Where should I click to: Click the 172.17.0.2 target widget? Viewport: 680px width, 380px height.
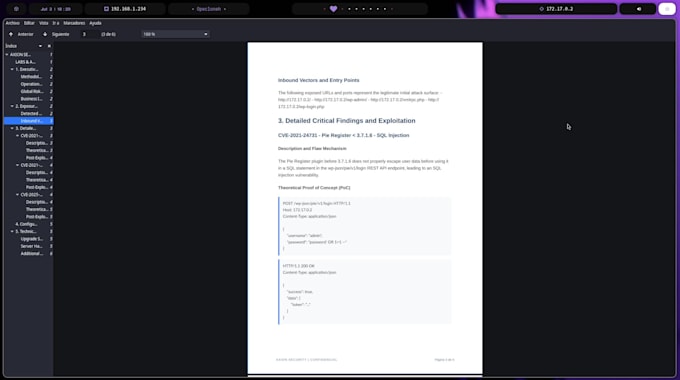[x=556, y=9]
